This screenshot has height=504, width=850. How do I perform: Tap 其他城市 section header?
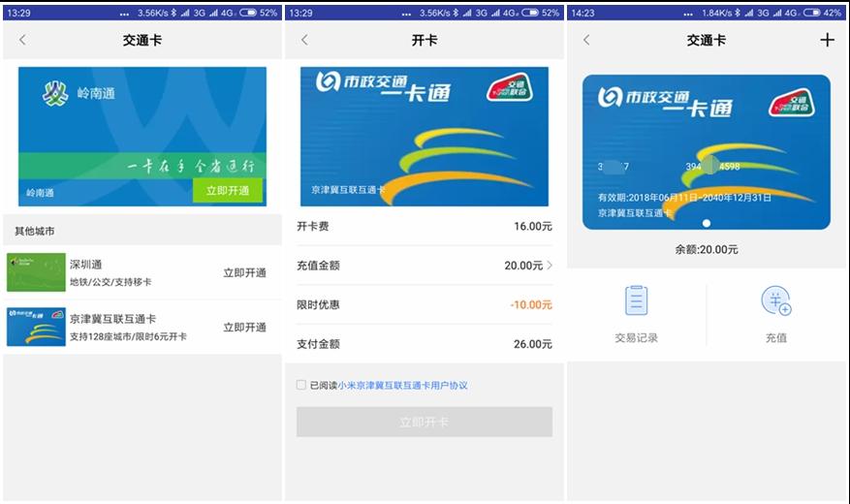point(35,231)
